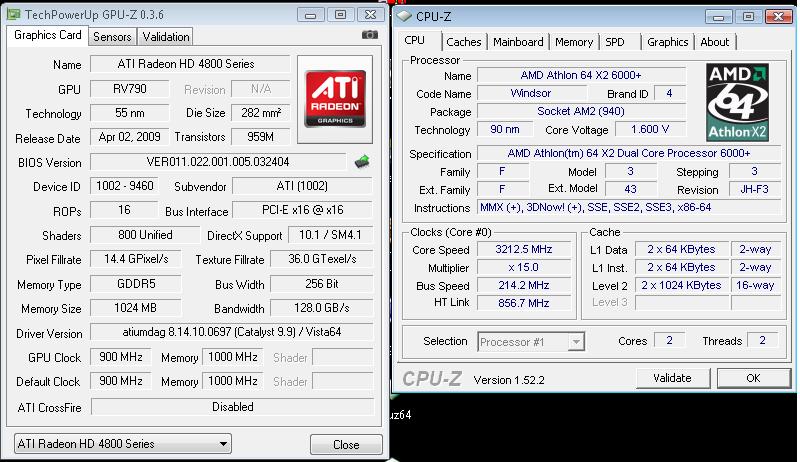Click the OK button in CPU-Z

click(x=754, y=378)
